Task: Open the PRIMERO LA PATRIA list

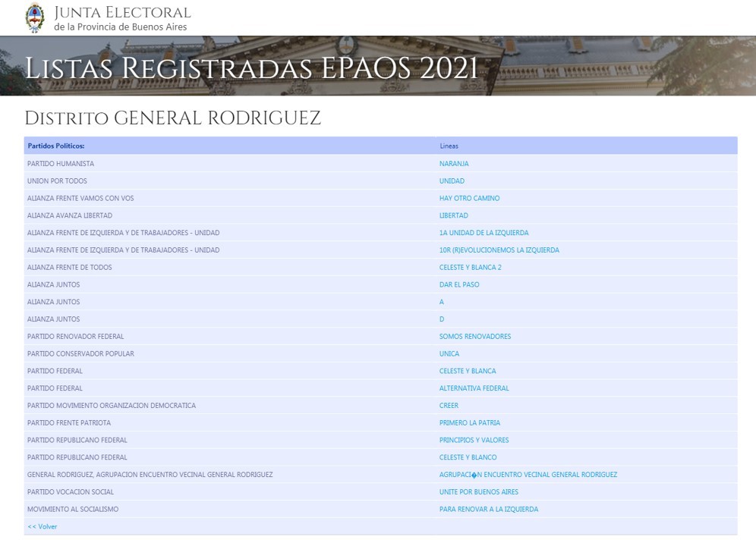Action: coord(470,423)
